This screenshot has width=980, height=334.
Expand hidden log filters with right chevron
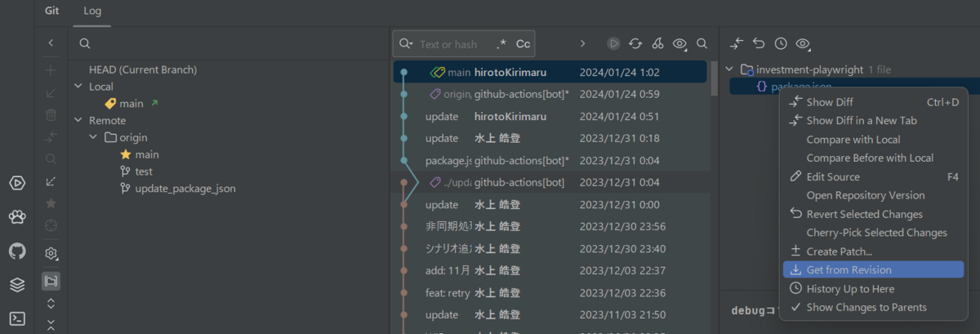pyautogui.click(x=582, y=43)
